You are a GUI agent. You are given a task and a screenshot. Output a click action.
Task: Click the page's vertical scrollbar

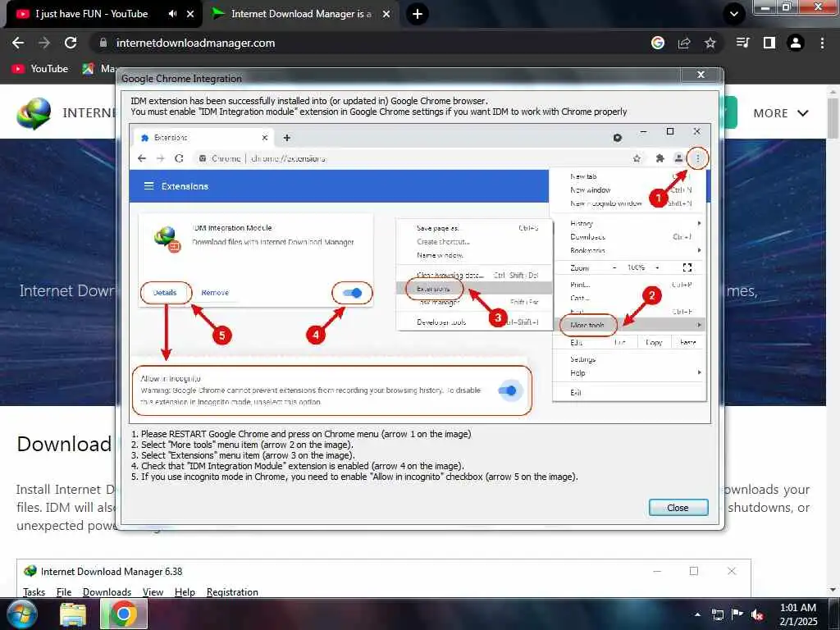833,118
